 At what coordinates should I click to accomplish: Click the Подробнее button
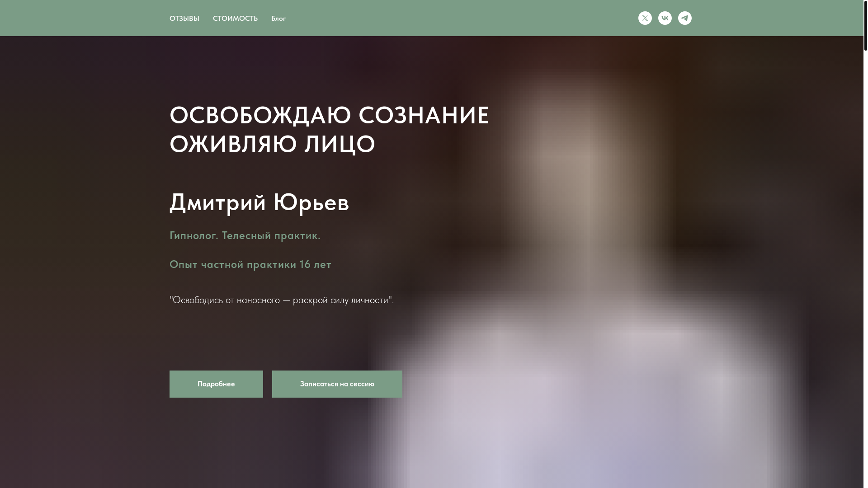point(216,384)
